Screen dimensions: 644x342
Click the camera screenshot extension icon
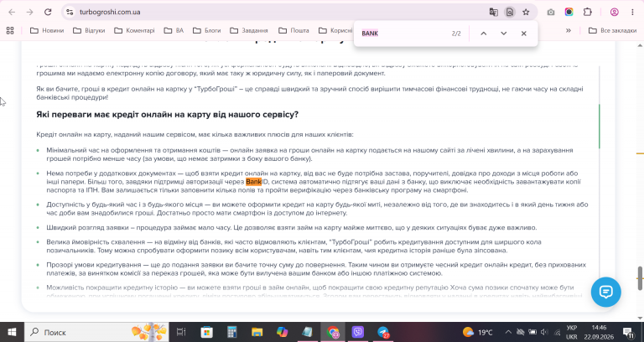(551, 12)
